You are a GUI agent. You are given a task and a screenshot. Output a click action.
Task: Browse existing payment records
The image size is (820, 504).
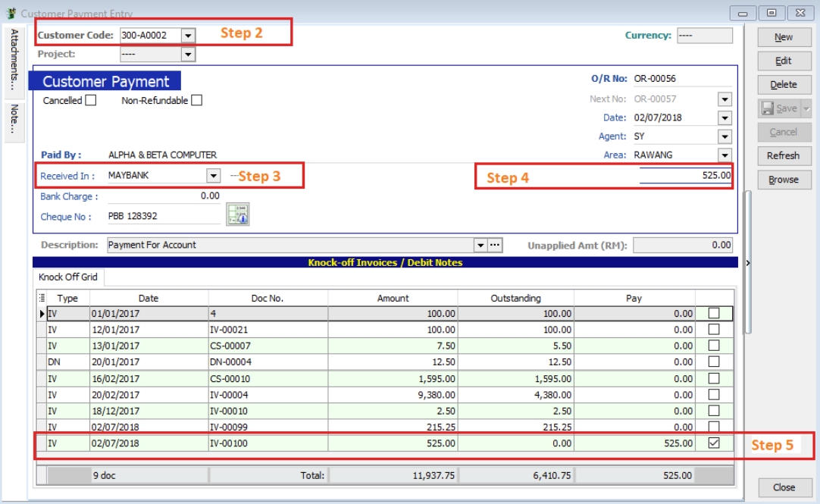pos(784,180)
